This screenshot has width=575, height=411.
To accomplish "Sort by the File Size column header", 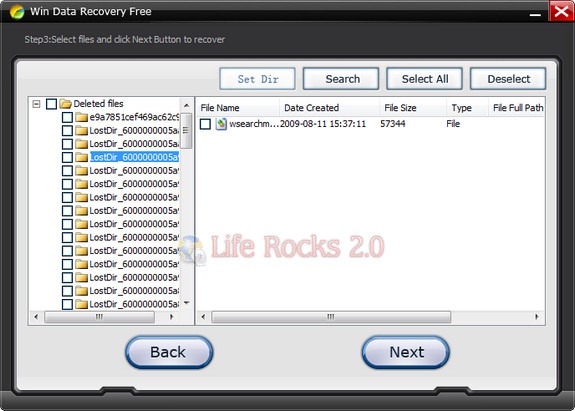I will (x=413, y=108).
